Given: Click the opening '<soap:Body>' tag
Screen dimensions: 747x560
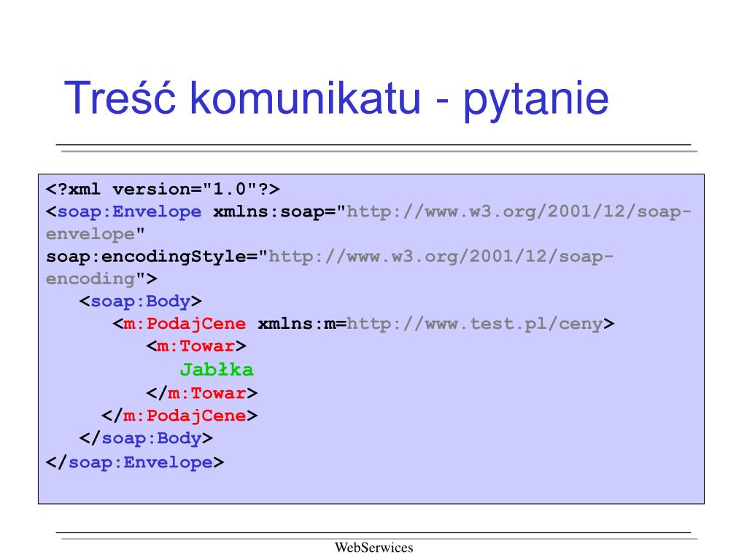Looking at the screenshot, I should click(x=141, y=301).
